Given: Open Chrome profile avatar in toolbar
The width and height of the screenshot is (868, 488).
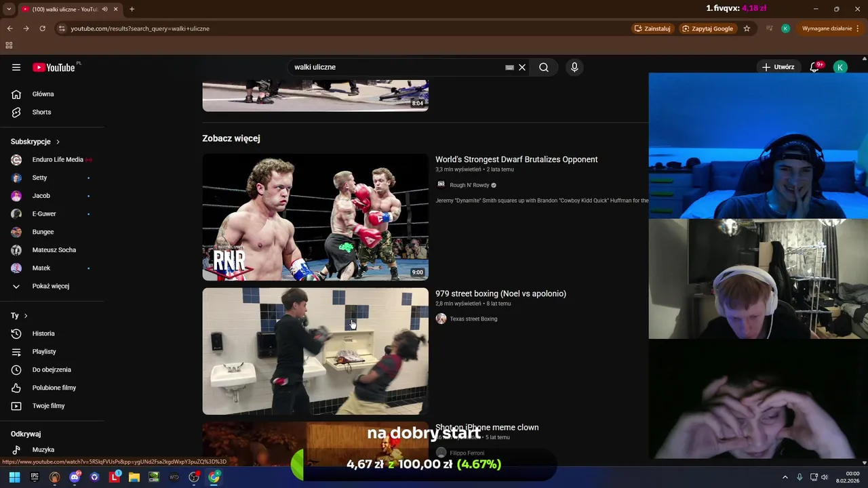Looking at the screenshot, I should pyautogui.click(x=785, y=28).
